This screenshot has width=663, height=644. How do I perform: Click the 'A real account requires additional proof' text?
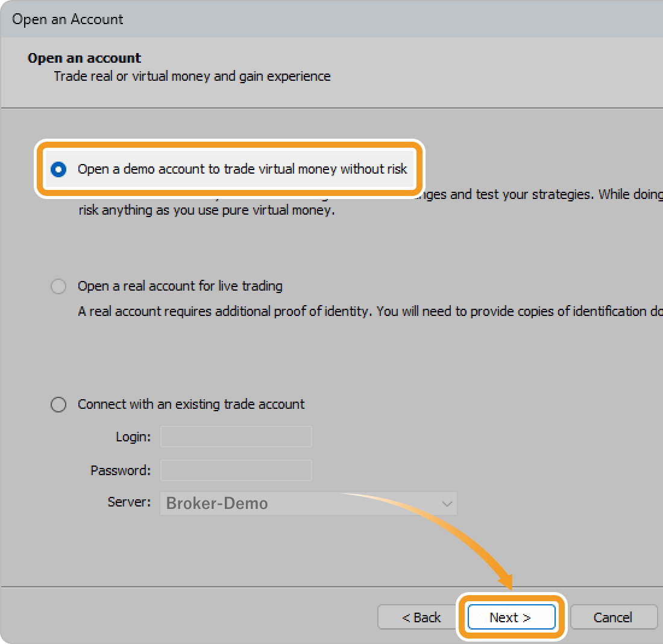pos(371,311)
